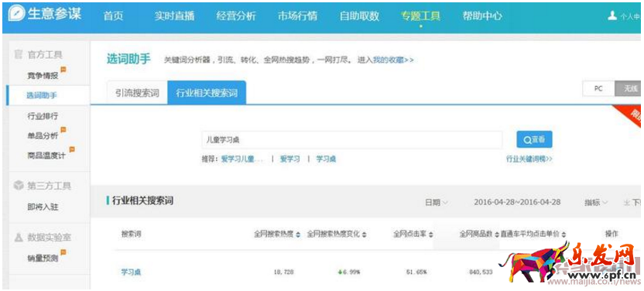
Task: Select the 引流搜索词 tab
Action: pyautogui.click(x=137, y=93)
